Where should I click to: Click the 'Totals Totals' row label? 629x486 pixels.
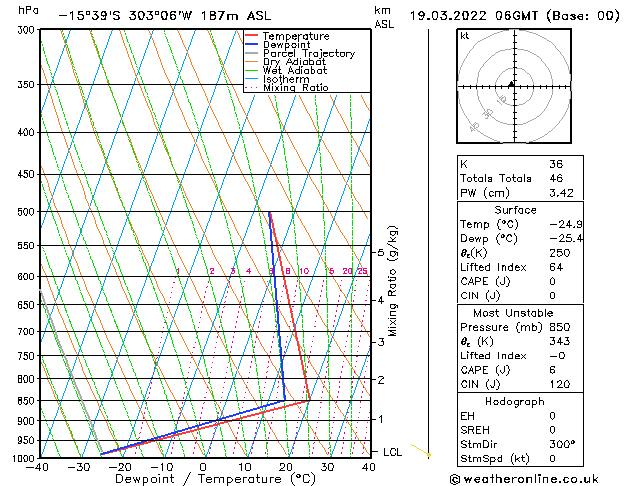[496, 178]
